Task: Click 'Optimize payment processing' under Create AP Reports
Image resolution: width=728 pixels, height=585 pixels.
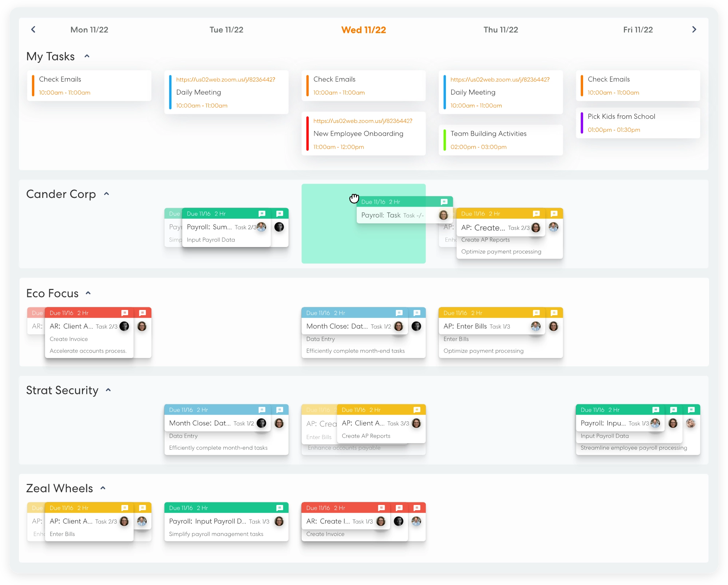Action: 501,252
